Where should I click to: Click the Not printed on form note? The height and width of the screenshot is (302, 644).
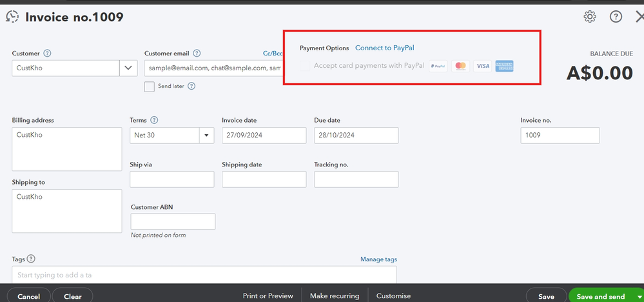(158, 235)
